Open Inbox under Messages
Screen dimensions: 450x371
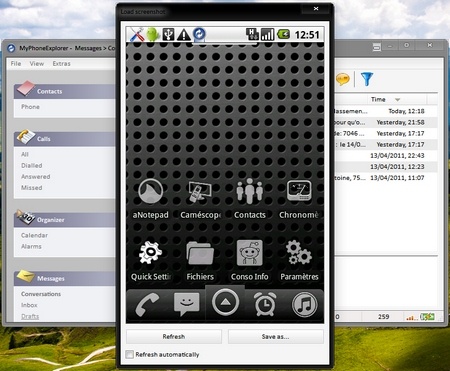[29, 305]
